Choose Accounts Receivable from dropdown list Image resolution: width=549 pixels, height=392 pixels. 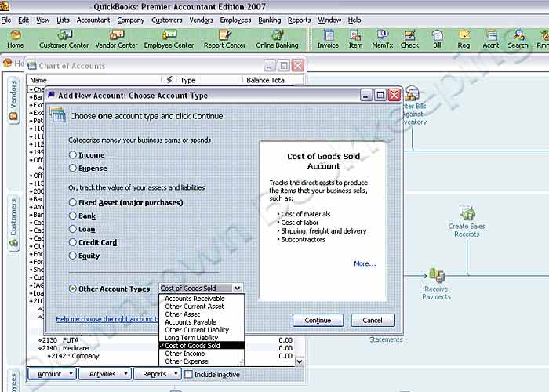click(195, 299)
